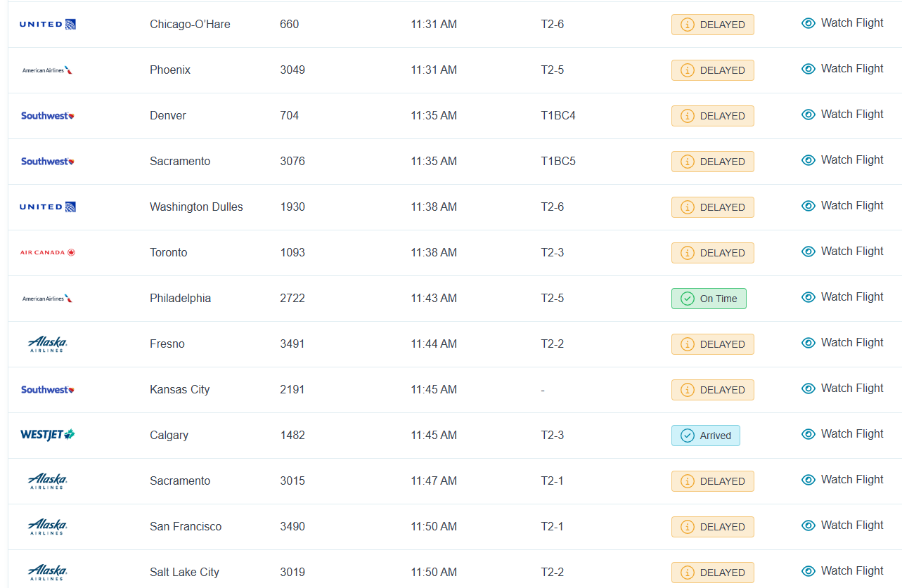Watch Flight 2722 to Philadelphia
Viewport: 902px width, 588px height.
(x=842, y=297)
